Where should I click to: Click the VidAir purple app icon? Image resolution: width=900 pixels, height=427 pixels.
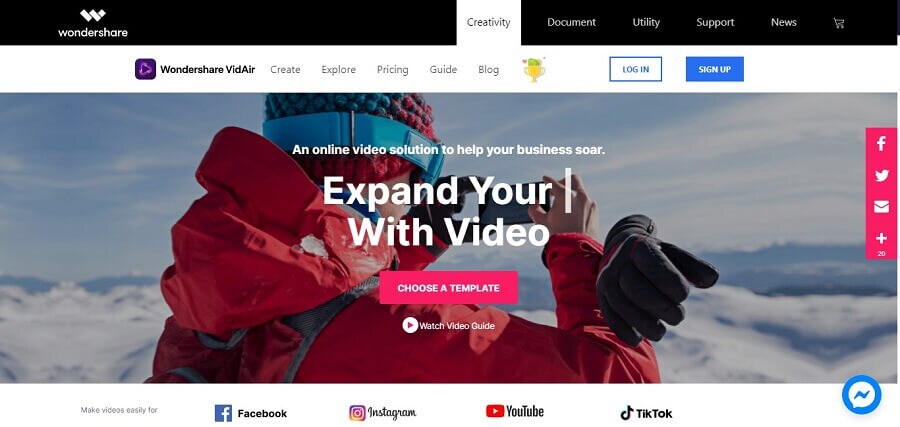pyautogui.click(x=145, y=69)
